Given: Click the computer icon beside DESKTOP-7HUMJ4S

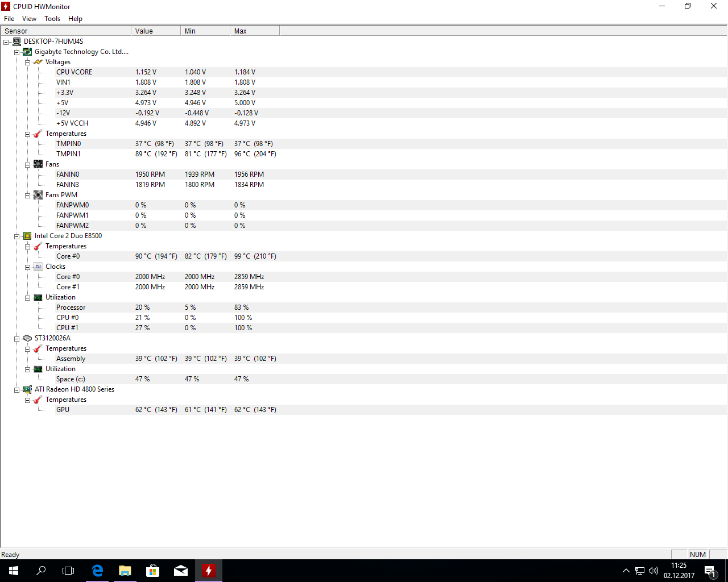Looking at the screenshot, I should [16, 41].
